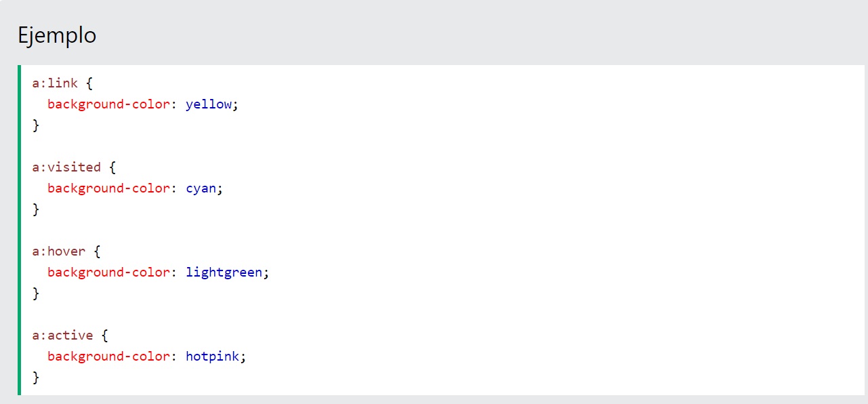Click the "Ejemplo" heading
Image resolution: width=868 pixels, height=404 pixels.
(57, 35)
